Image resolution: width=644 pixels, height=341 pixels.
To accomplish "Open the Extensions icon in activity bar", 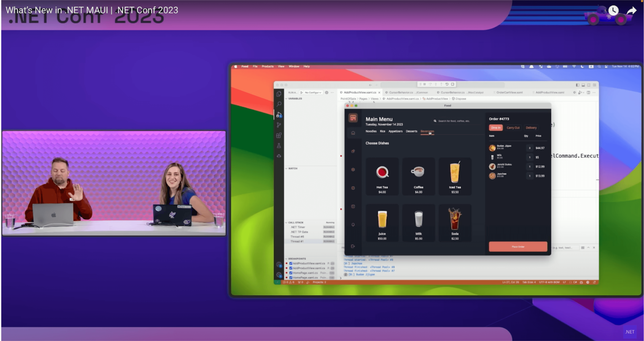I will (x=279, y=135).
